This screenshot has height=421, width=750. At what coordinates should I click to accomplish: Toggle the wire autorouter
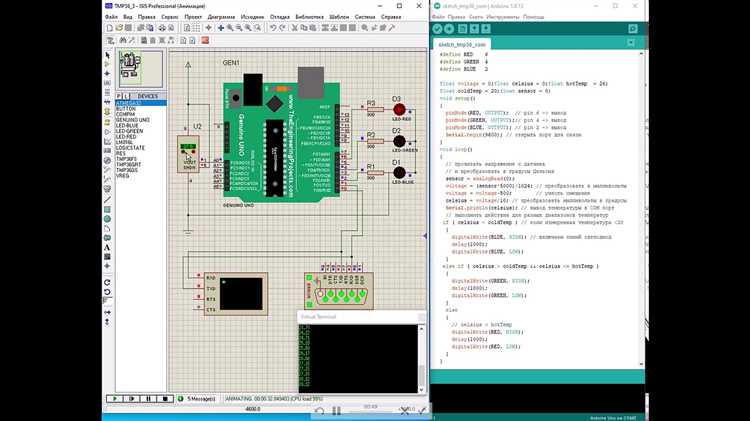coord(110,41)
